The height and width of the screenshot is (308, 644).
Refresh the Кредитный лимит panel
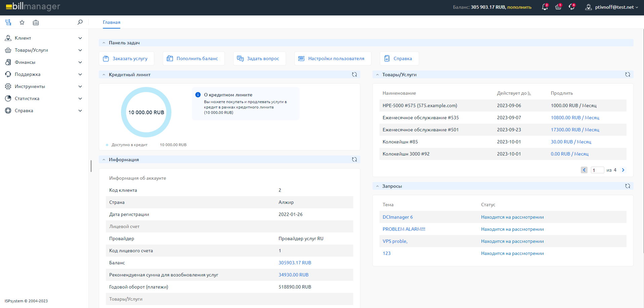pos(354,75)
